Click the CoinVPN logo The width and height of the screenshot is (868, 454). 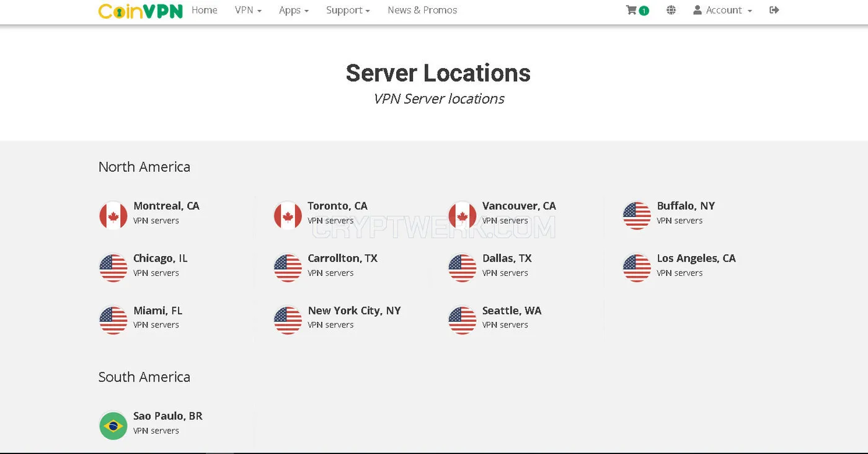click(140, 11)
